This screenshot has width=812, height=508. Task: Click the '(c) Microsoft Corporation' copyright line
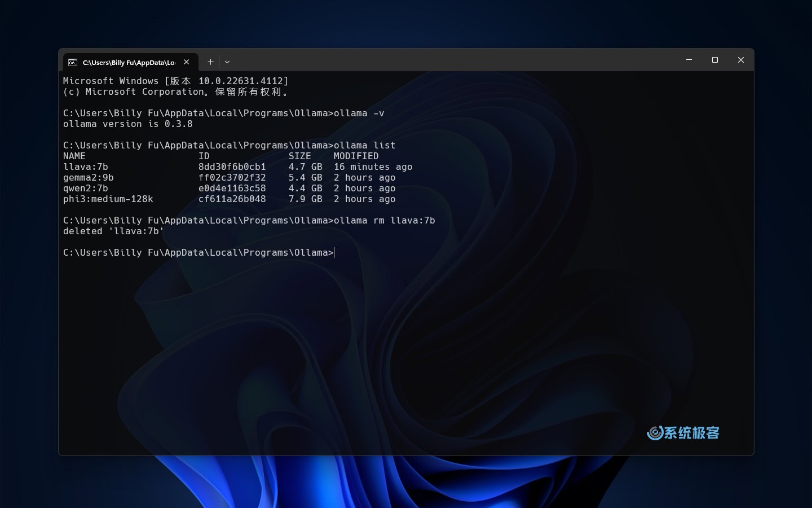pos(176,91)
